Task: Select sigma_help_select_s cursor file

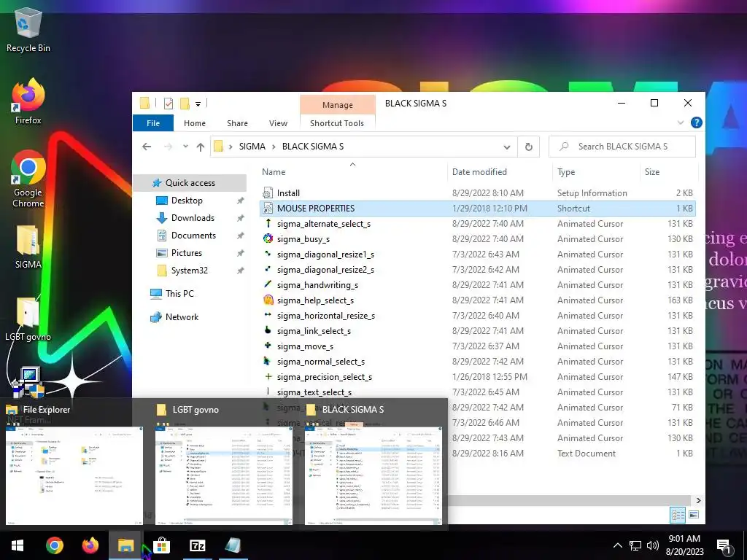Action: point(477,300)
